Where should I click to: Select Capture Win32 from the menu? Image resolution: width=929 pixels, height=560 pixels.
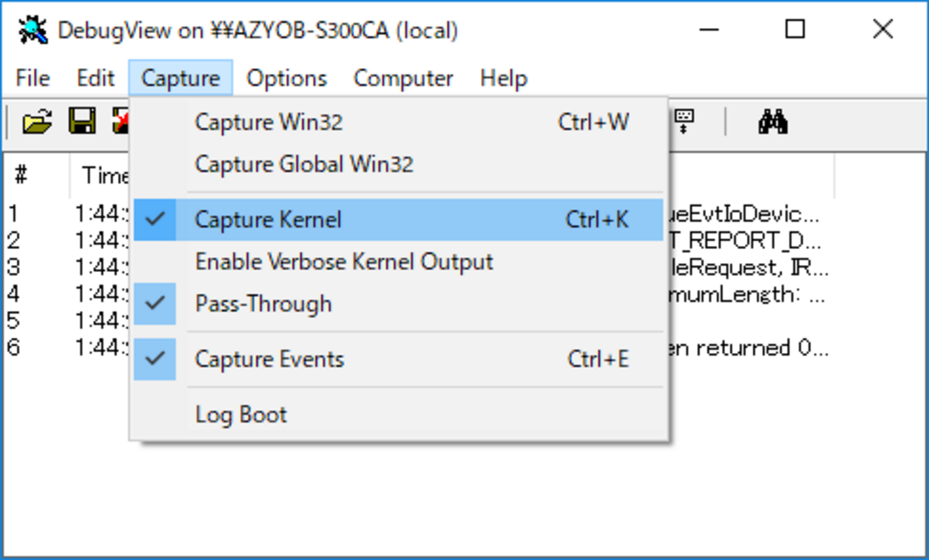point(269,122)
